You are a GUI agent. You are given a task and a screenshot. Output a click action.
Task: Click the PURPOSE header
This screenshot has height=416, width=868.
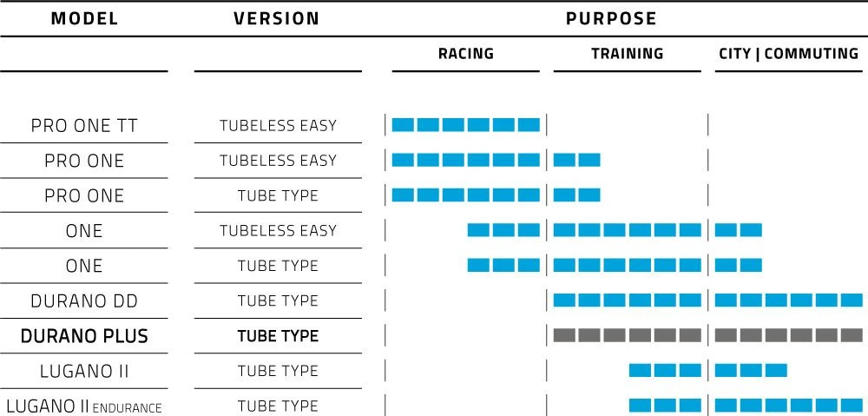pyautogui.click(x=611, y=18)
